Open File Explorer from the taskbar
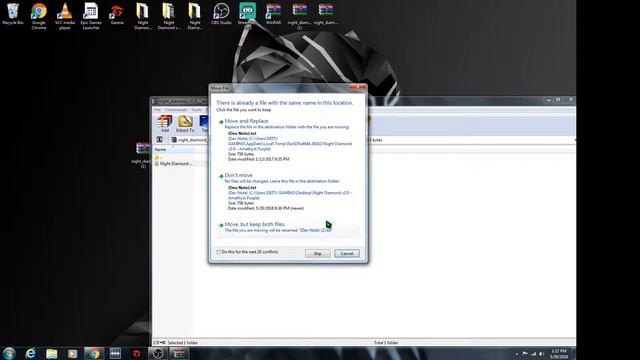 click(x=51, y=353)
